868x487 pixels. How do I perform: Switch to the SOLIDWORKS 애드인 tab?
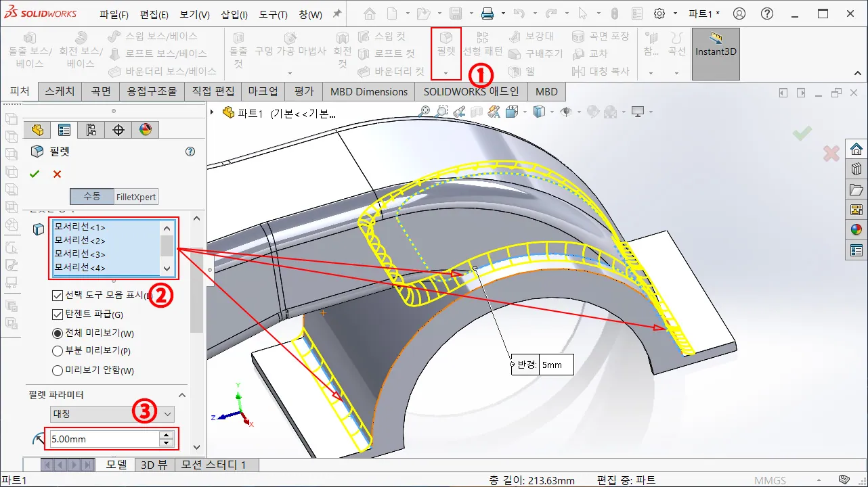(x=471, y=91)
